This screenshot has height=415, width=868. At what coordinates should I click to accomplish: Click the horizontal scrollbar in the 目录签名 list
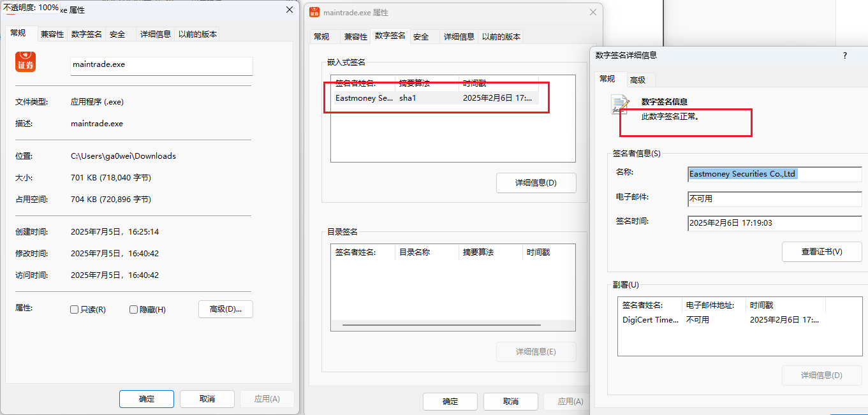pyautogui.click(x=441, y=325)
